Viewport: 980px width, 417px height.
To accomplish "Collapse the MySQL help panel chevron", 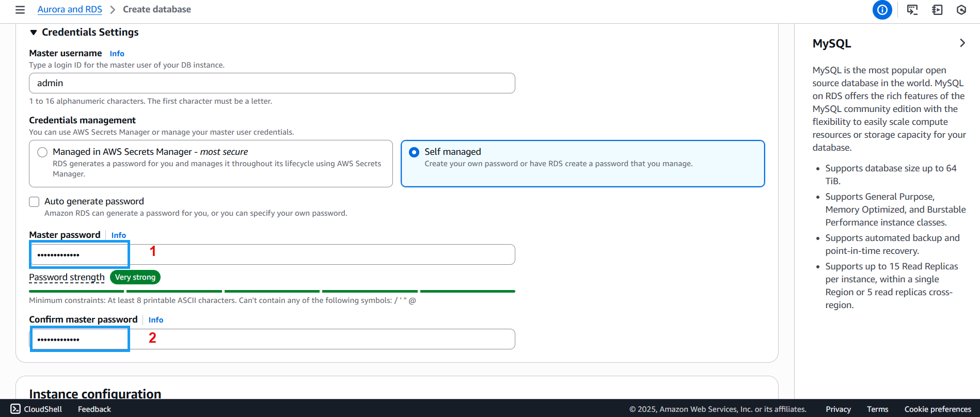I will point(962,43).
